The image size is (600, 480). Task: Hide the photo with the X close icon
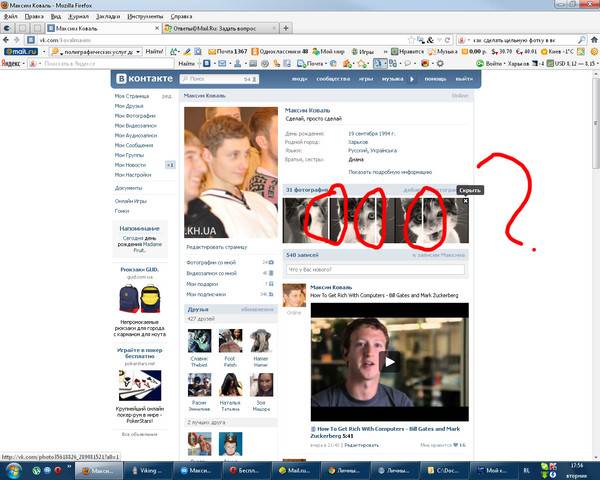465,201
